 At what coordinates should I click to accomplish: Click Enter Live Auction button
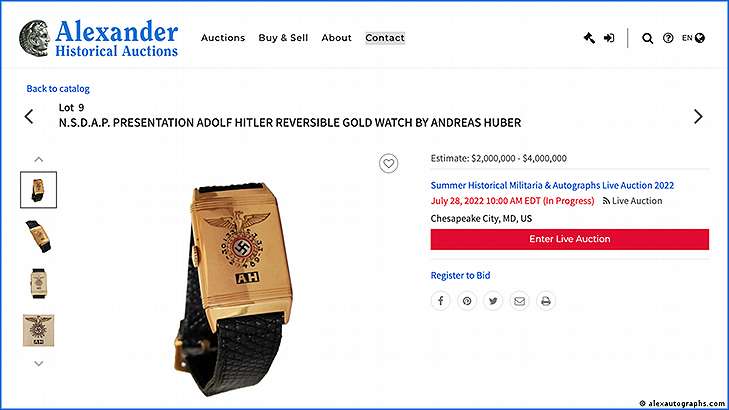pyautogui.click(x=570, y=239)
